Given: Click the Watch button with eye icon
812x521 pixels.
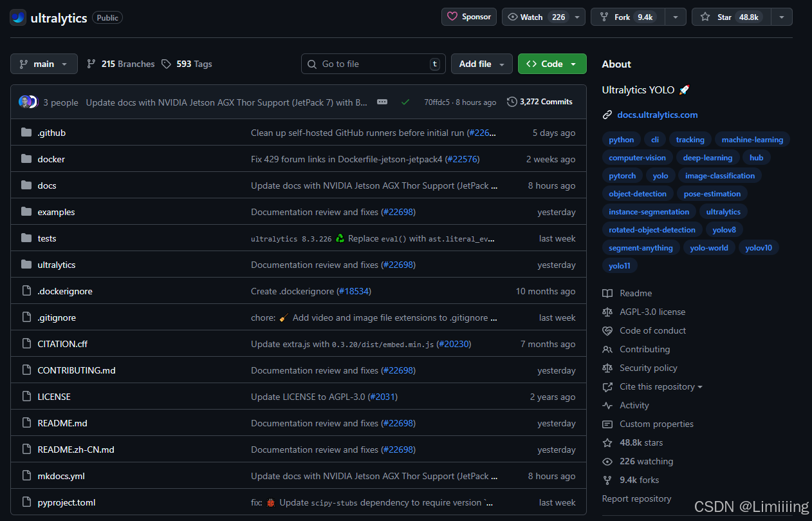Looking at the screenshot, I should click(x=536, y=17).
